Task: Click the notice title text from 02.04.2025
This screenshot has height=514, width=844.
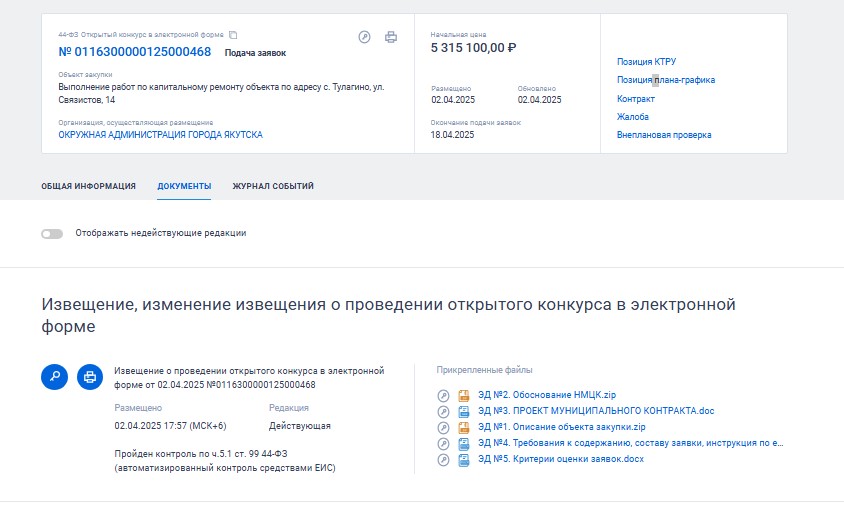Action: pyautogui.click(x=249, y=377)
